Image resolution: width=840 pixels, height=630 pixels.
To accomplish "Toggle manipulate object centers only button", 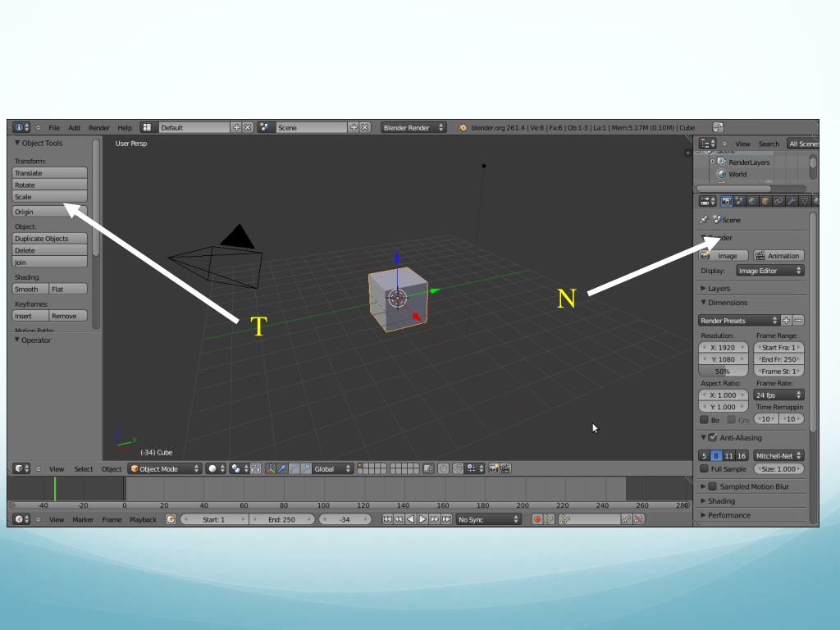I will (256, 468).
